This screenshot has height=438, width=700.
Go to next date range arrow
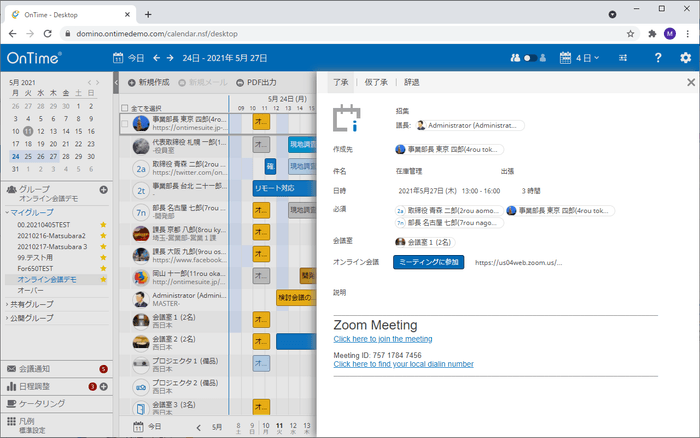pos(169,58)
